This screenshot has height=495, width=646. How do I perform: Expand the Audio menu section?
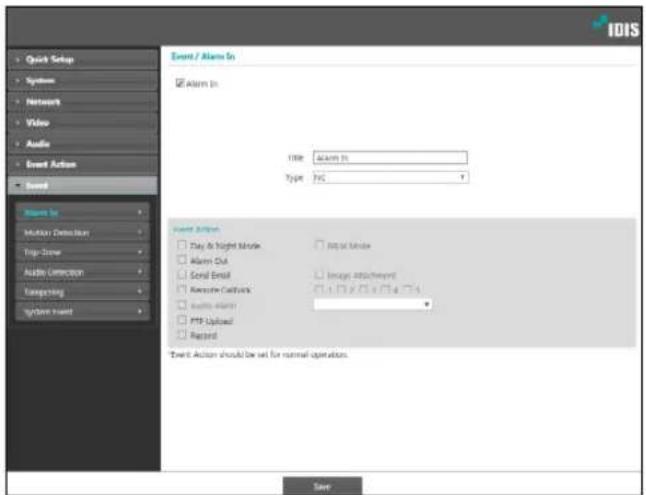pos(83,143)
